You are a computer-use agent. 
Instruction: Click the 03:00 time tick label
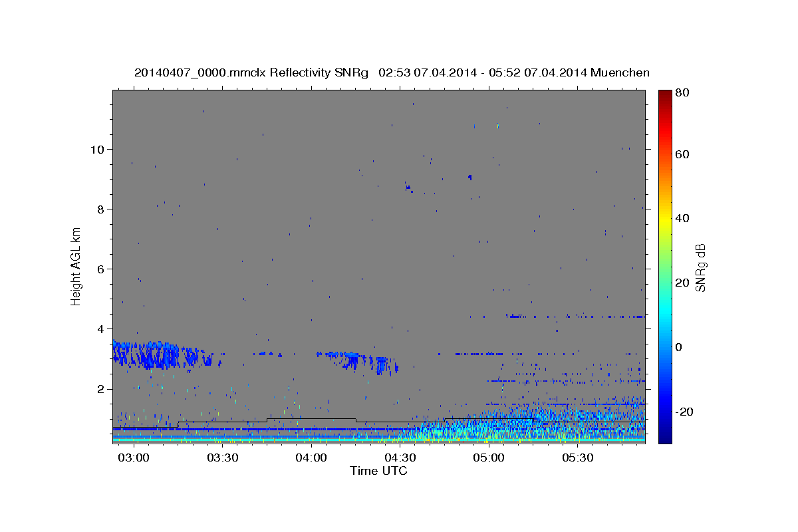134,458
